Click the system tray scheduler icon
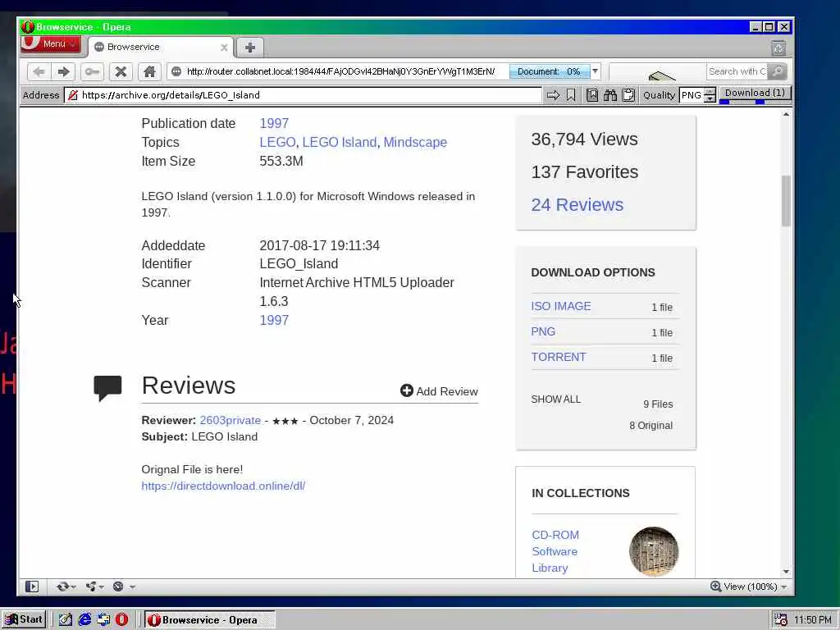 point(781,620)
